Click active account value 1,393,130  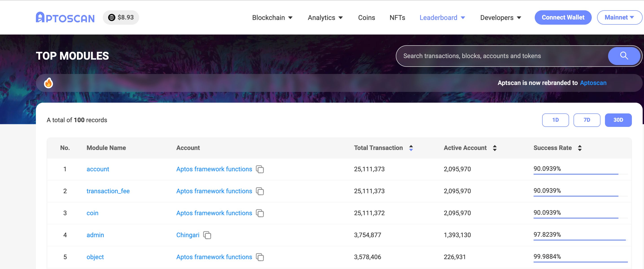457,235
